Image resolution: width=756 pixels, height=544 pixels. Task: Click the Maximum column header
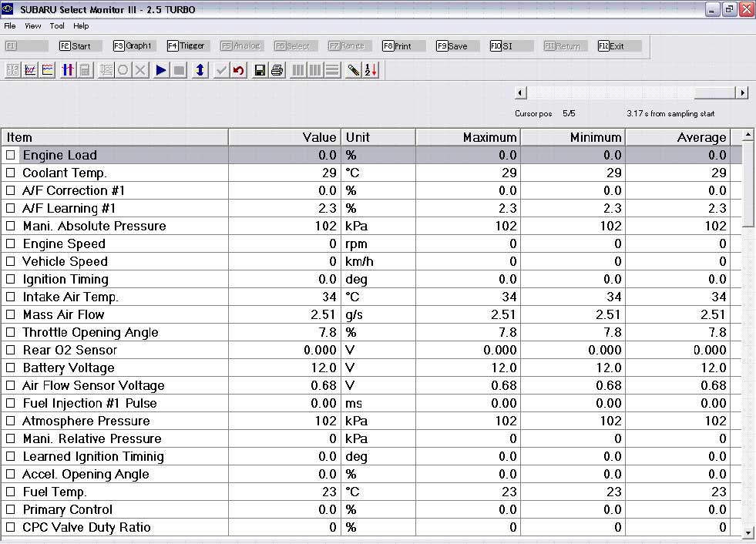click(469, 137)
